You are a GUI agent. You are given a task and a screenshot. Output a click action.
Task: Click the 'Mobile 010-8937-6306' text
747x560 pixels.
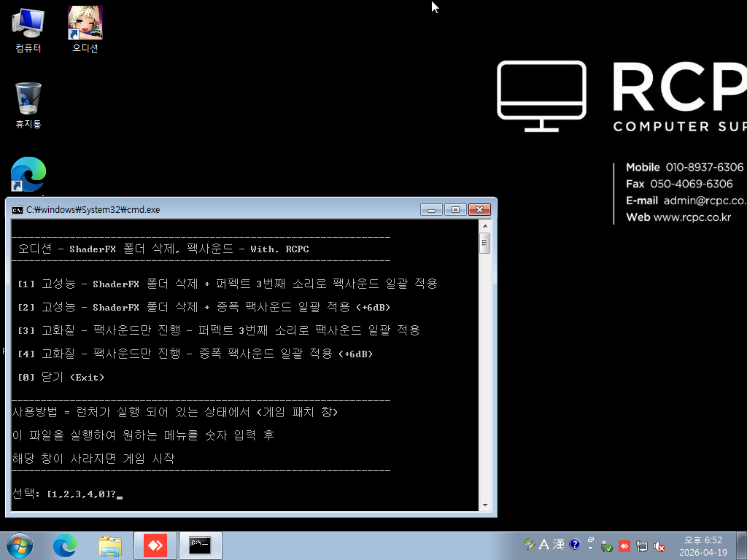click(x=684, y=167)
